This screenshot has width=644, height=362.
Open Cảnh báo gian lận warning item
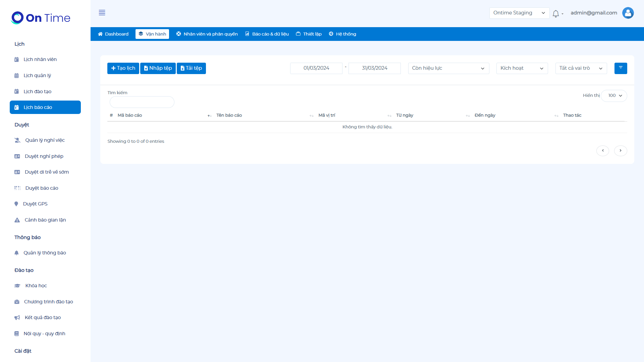click(45, 220)
